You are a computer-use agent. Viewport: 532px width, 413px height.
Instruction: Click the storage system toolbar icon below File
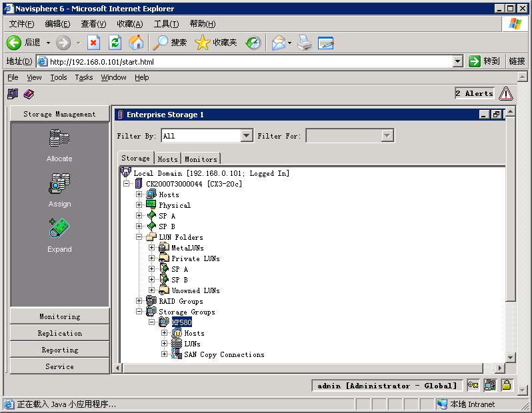click(13, 94)
